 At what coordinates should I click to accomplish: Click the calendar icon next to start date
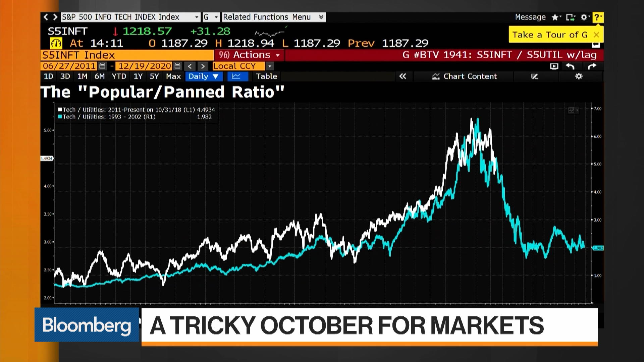102,66
